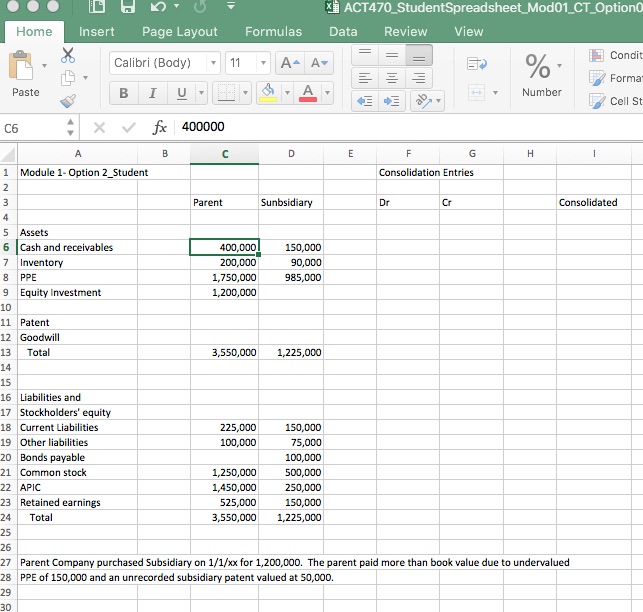Switch to the Home tab
The width and height of the screenshot is (643, 612).
point(34,32)
